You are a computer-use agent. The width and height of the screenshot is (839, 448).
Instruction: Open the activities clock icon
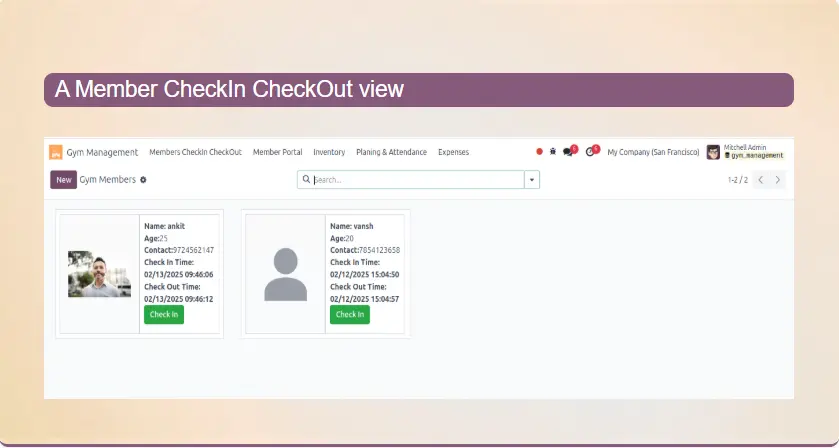pos(590,152)
